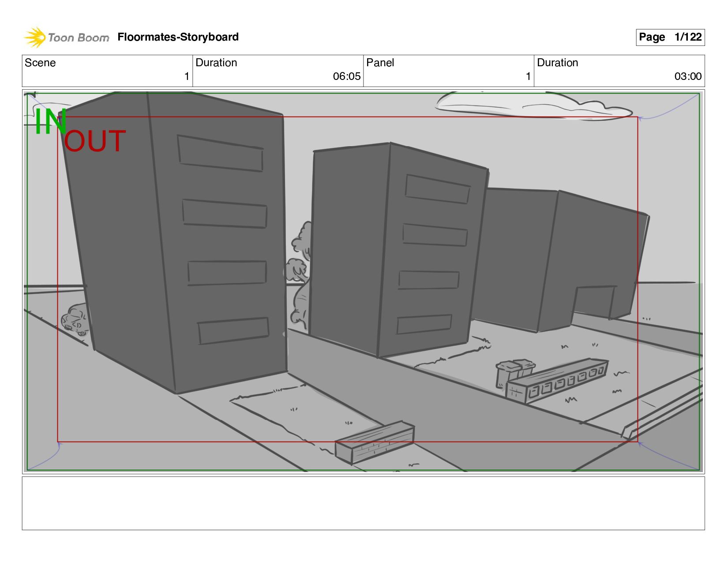
Task: Click the Floormates-Storyboard title
Action: click(x=178, y=37)
